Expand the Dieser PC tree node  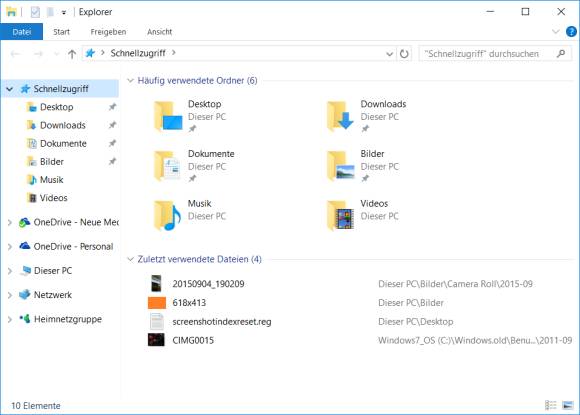10,271
